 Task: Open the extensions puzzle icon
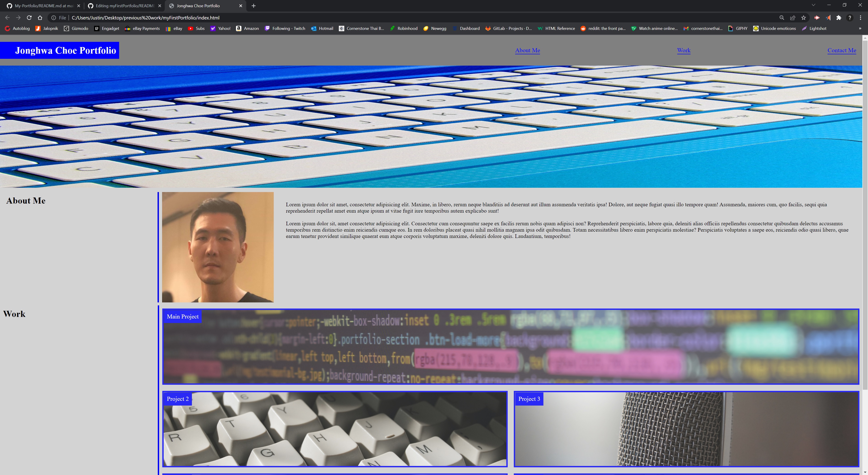[839, 18]
